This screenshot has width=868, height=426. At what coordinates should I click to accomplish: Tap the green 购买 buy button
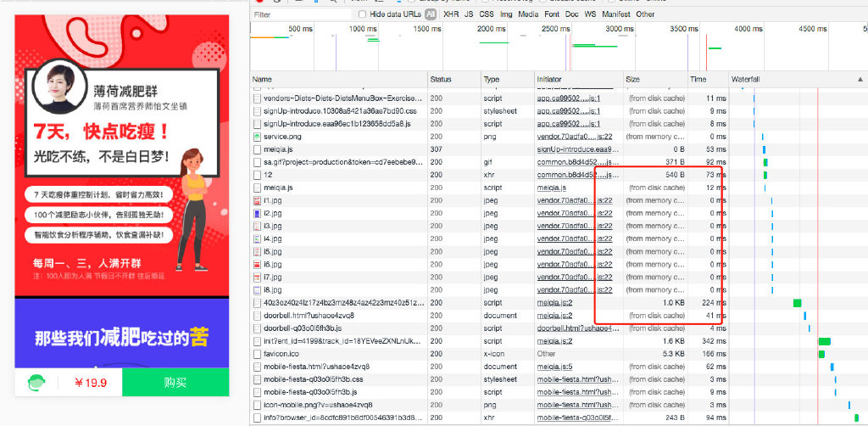175,382
